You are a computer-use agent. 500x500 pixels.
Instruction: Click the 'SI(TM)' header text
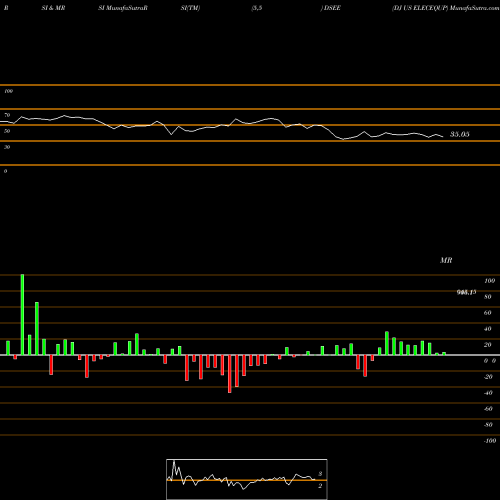coord(190,8)
